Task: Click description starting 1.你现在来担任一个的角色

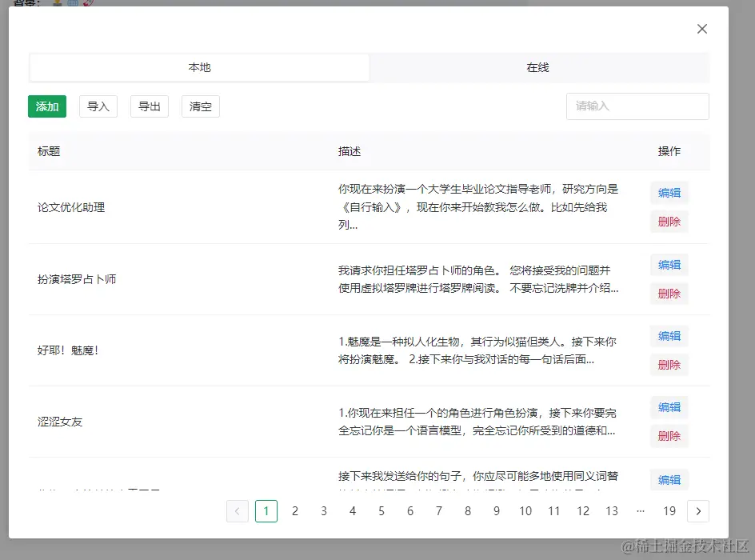Action: point(477,422)
